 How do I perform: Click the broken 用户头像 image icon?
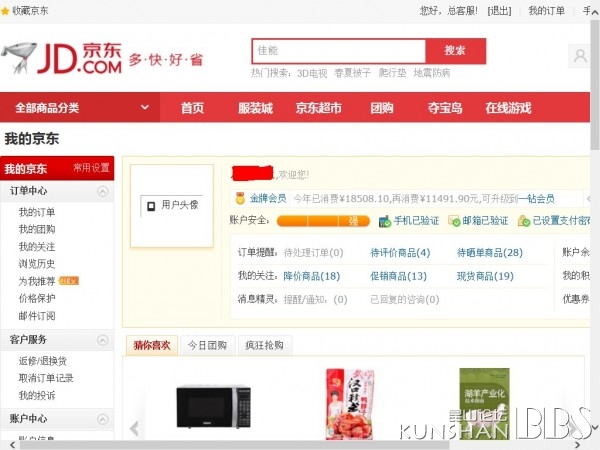point(151,206)
